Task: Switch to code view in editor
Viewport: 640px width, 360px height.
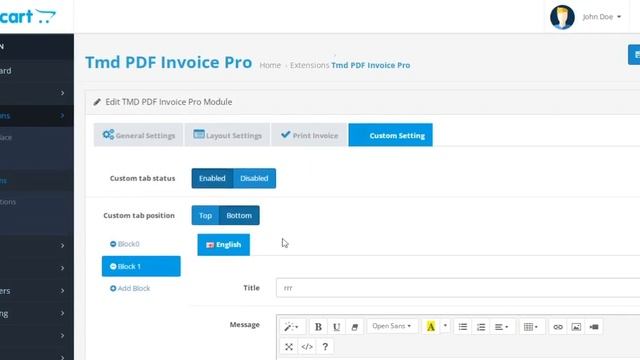Action: coord(307,347)
